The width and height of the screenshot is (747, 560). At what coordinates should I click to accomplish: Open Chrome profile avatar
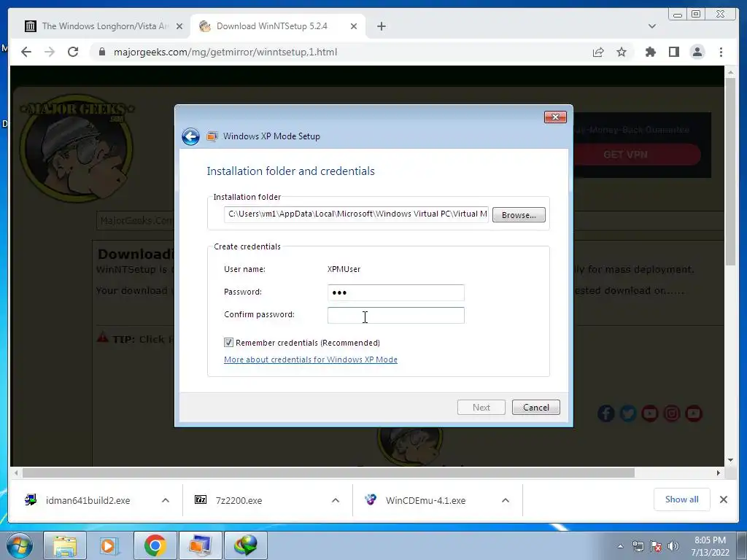pos(697,52)
